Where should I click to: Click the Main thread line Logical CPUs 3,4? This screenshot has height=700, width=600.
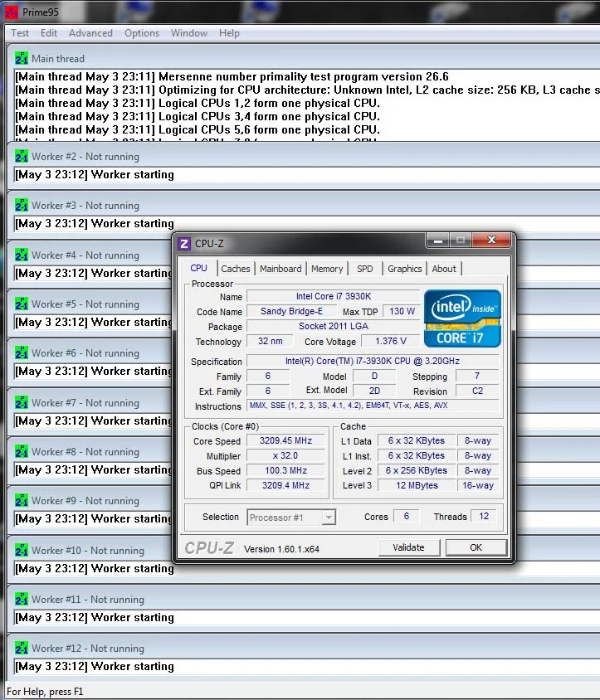coord(198,116)
